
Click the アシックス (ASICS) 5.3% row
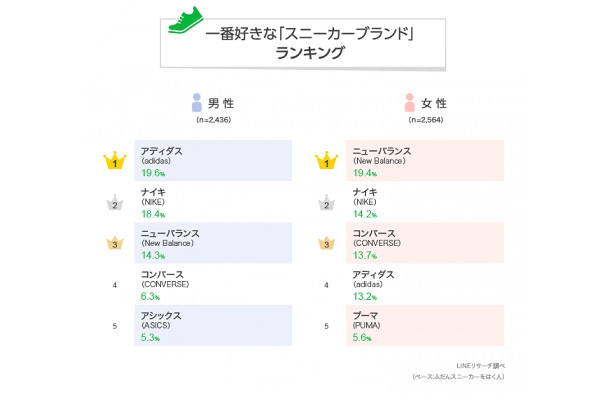[x=212, y=327]
